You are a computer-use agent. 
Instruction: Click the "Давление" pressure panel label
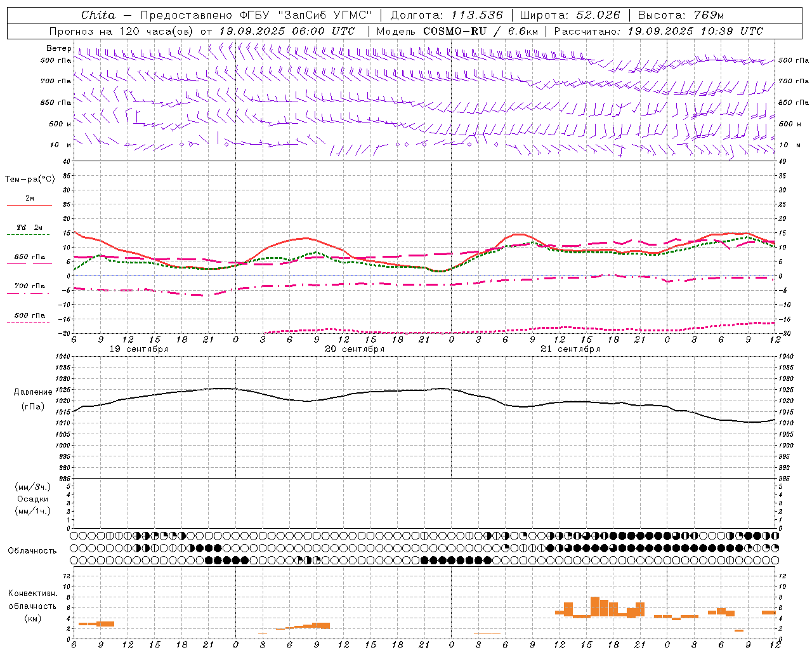[33, 392]
